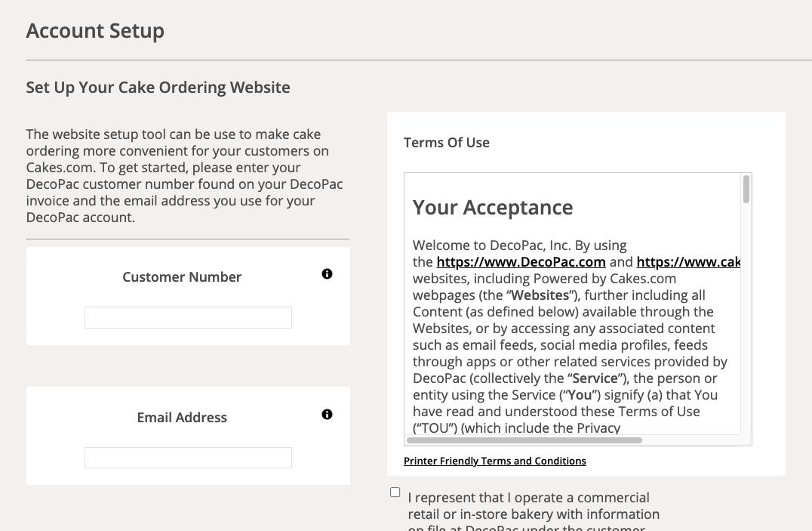Click the Email Address label
This screenshot has width=812, height=531.
(x=182, y=418)
